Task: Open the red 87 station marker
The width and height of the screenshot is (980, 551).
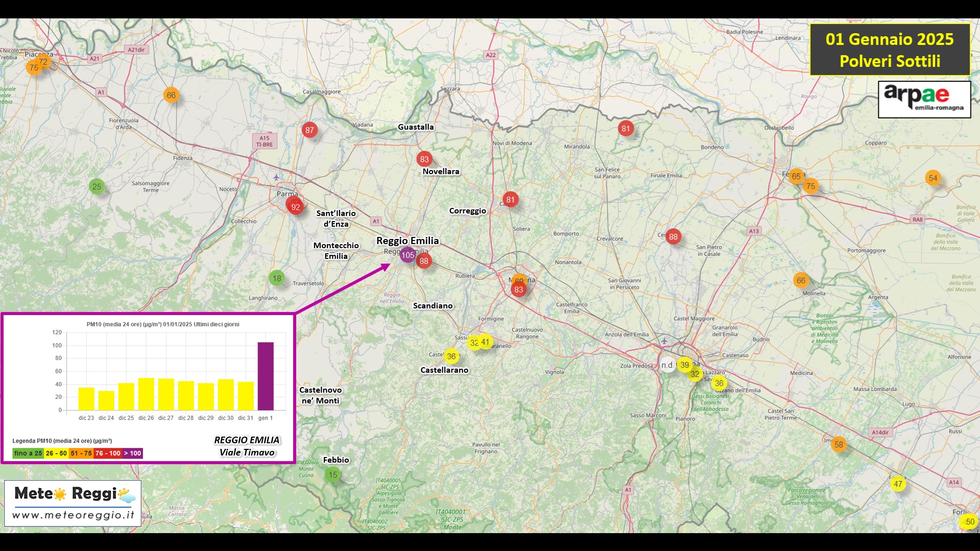Action: pyautogui.click(x=309, y=130)
